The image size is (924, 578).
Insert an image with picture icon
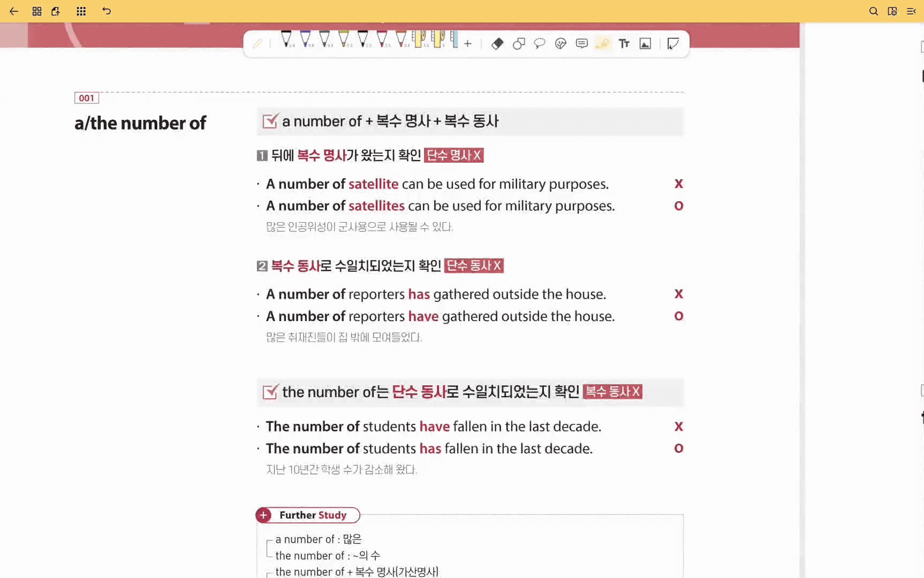(646, 44)
